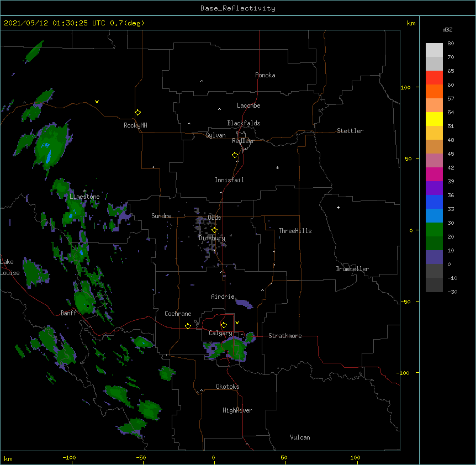Viewport: 476px width, 465px height.
Task: Click the blue 36 dBZ legend swatch
Action: pos(434,202)
